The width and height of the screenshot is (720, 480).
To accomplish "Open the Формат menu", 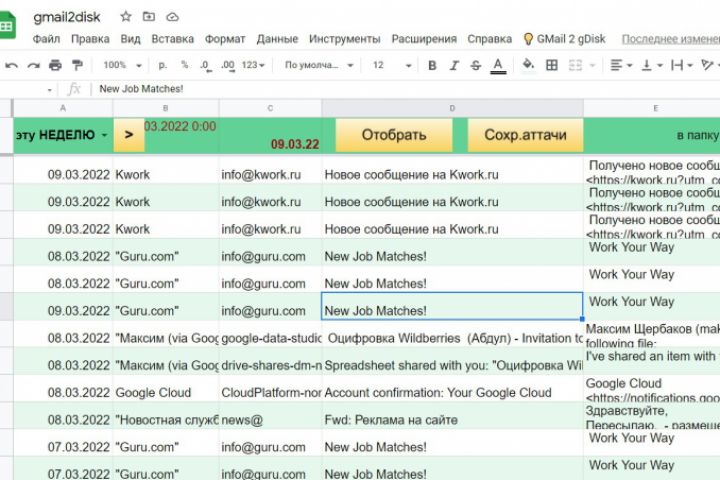I will coord(225,39).
